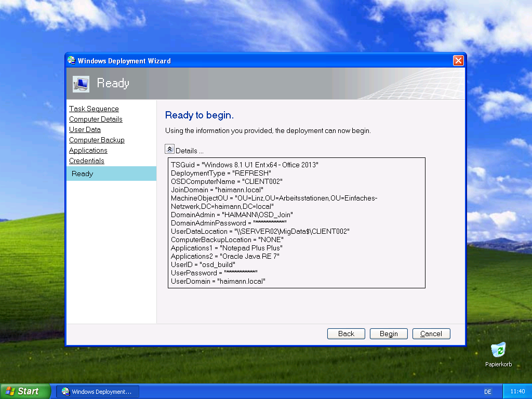Select Windows Deployment taskbar button
This screenshot has height=399, width=532.
point(97,392)
